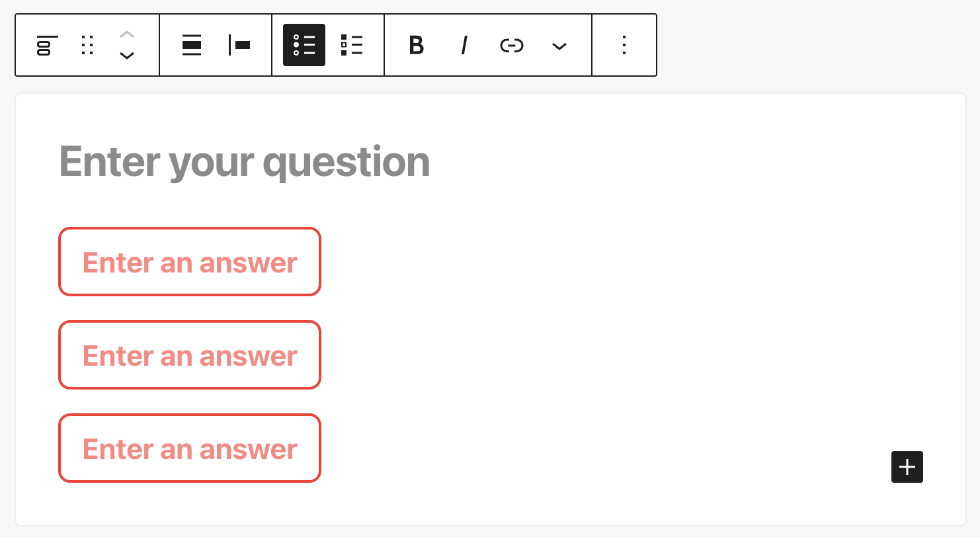The width and height of the screenshot is (980, 537).
Task: Click the 'Enter your question' field
Action: point(245,161)
